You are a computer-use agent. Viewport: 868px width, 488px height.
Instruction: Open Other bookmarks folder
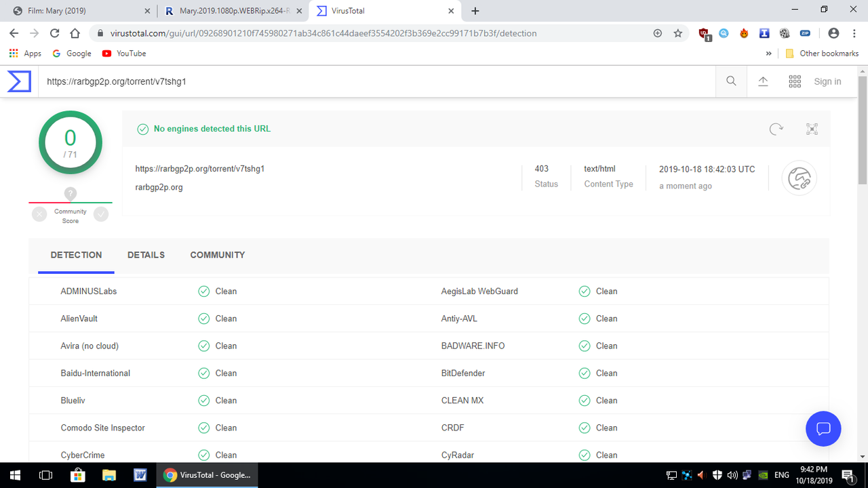coord(822,54)
